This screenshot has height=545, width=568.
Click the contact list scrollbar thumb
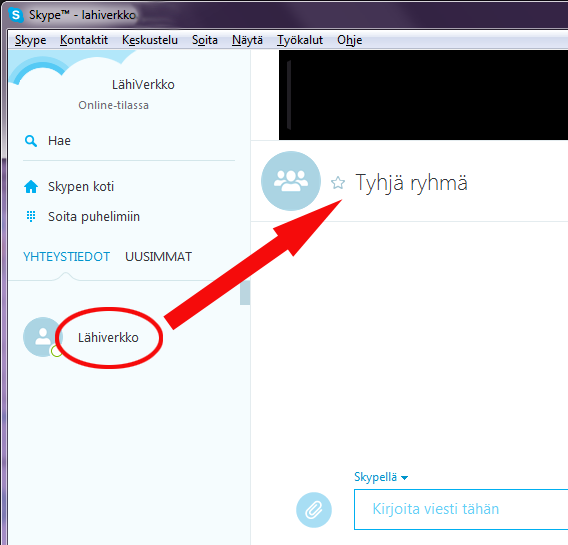[245, 293]
